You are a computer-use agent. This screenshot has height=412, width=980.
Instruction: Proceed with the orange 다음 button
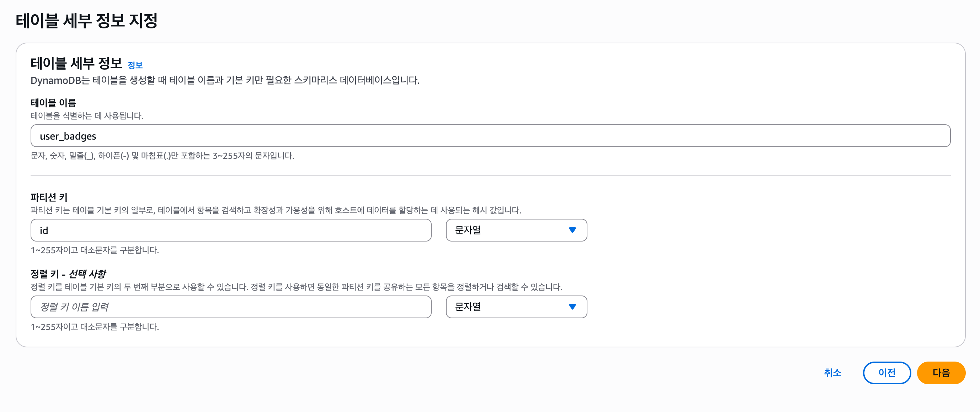[941, 373]
